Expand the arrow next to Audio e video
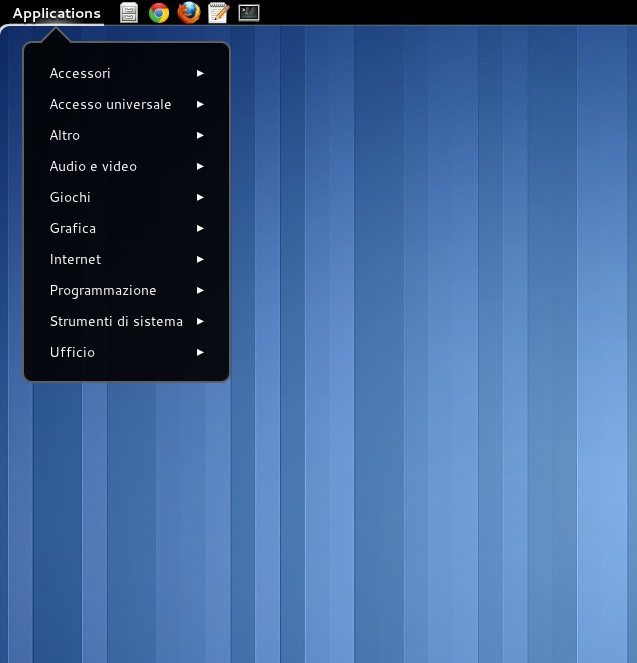Screen dimensions: 637x663 coord(200,166)
